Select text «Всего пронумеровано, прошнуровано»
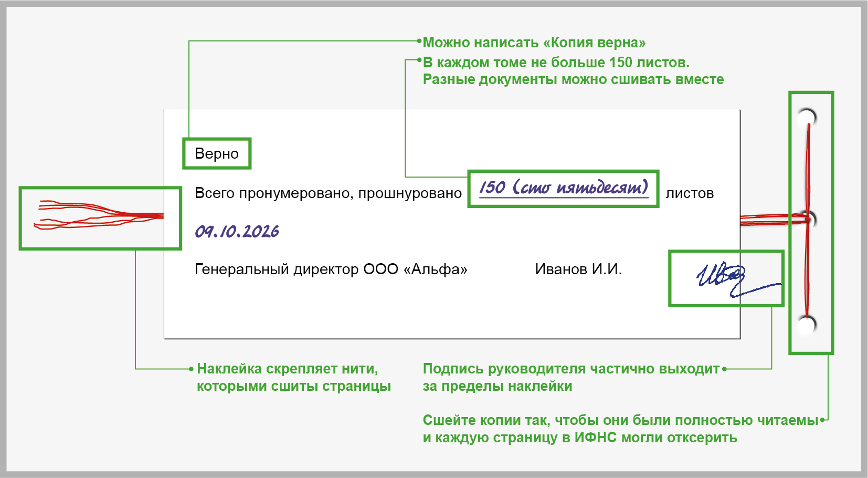Viewport: 868px width, 478px height. [328, 193]
